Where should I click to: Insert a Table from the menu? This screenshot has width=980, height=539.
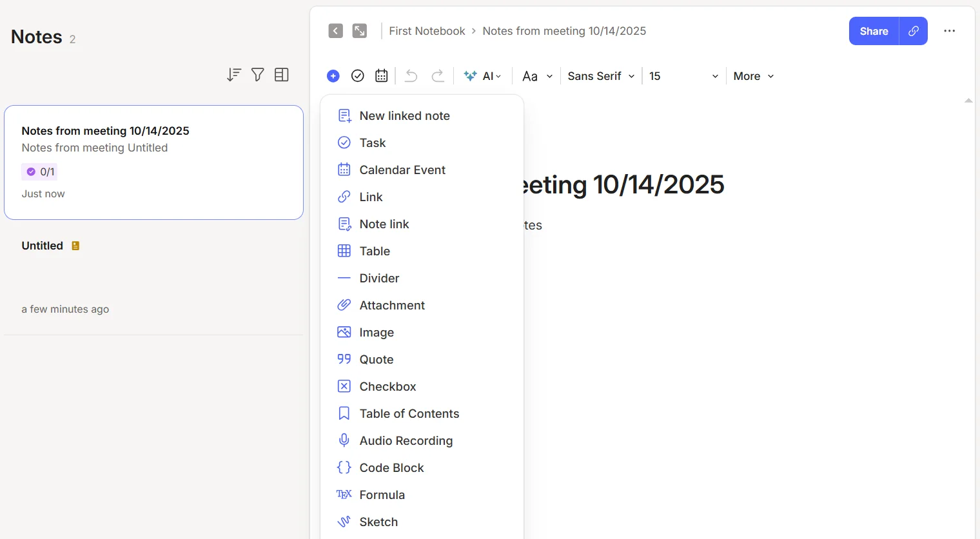374,251
